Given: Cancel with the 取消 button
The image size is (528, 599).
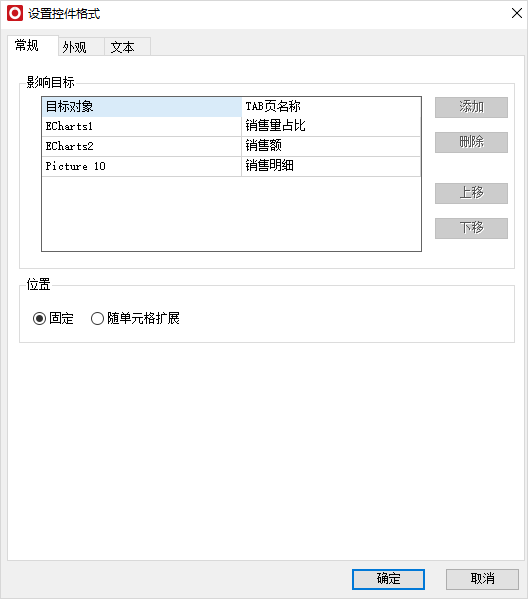Looking at the screenshot, I should pos(482,579).
